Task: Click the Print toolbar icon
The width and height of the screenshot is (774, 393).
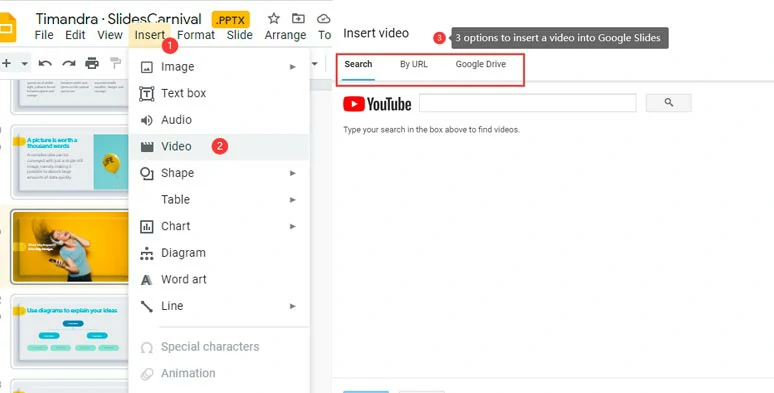Action: pos(92,63)
